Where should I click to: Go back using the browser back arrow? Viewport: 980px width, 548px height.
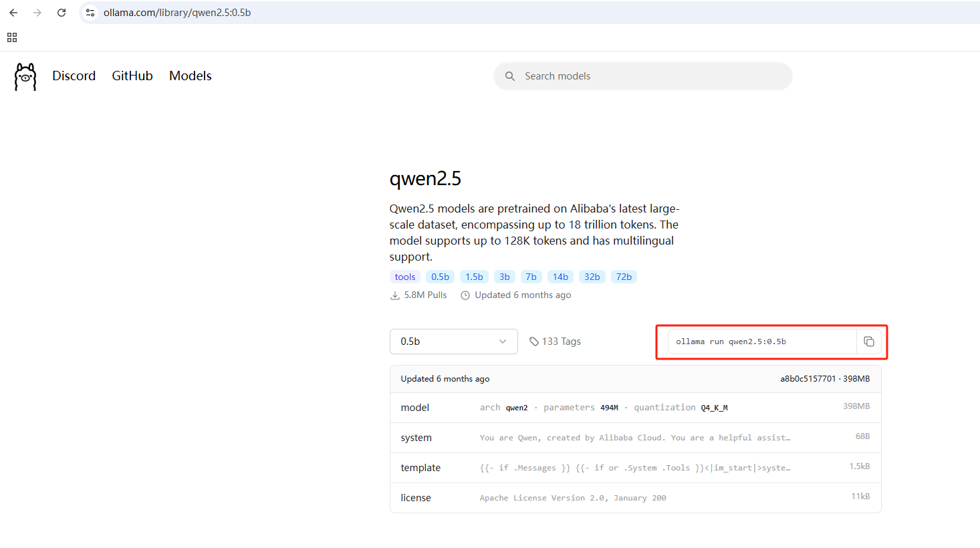coord(13,13)
